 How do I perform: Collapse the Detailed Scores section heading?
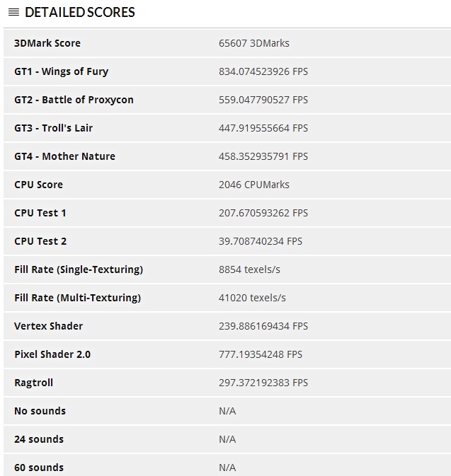[x=79, y=13]
